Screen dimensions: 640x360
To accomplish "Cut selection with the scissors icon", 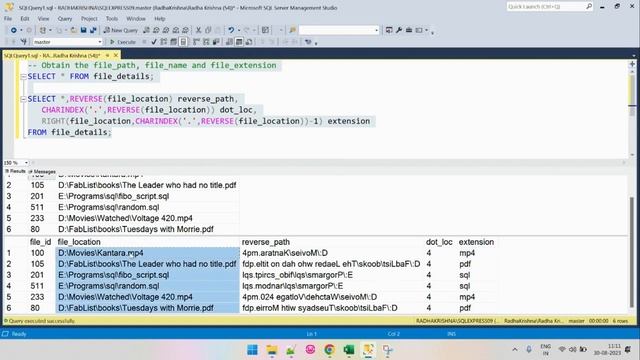I will pos(198,30).
